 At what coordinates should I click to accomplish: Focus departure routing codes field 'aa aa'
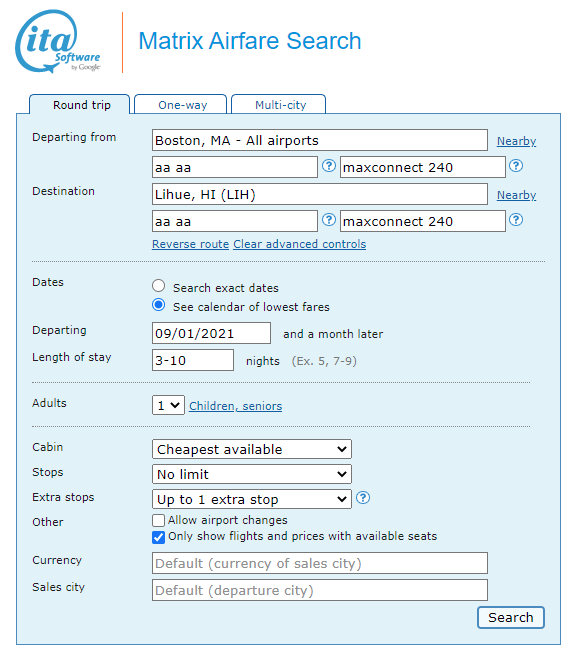[x=235, y=167]
